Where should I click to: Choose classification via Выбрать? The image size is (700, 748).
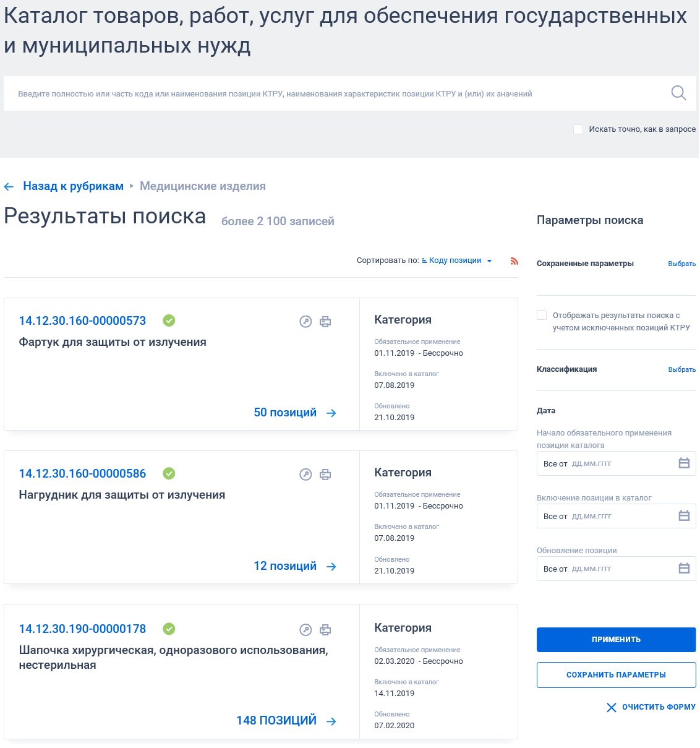(x=682, y=369)
